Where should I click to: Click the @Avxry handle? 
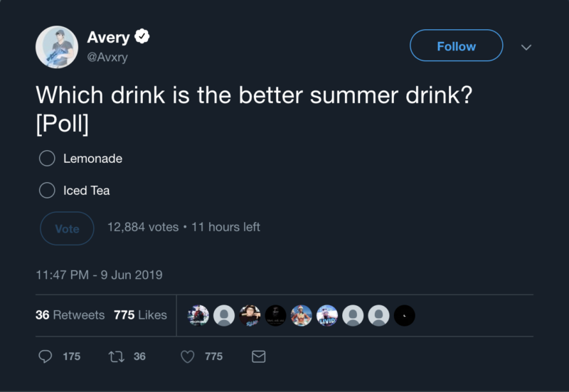107,57
